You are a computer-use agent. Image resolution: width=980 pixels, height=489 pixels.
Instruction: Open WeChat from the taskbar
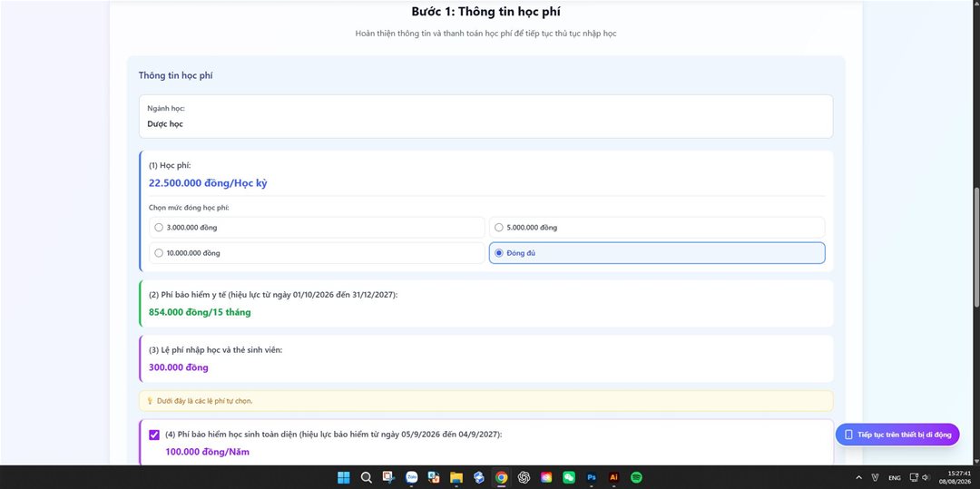[569, 478]
